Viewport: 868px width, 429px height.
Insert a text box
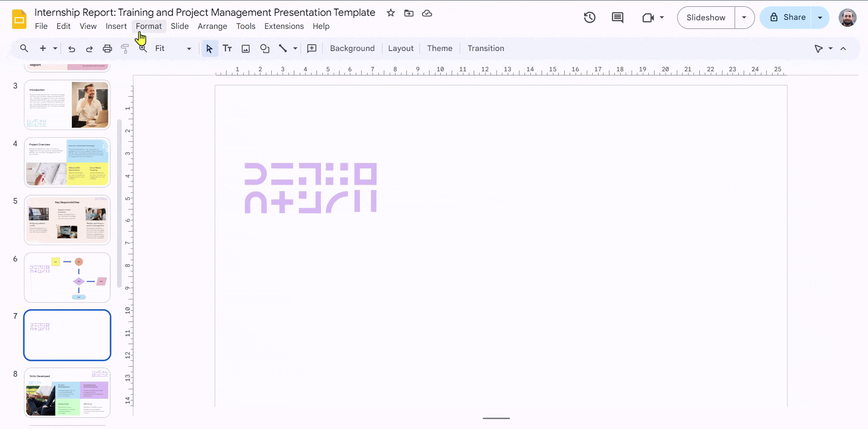click(x=227, y=48)
